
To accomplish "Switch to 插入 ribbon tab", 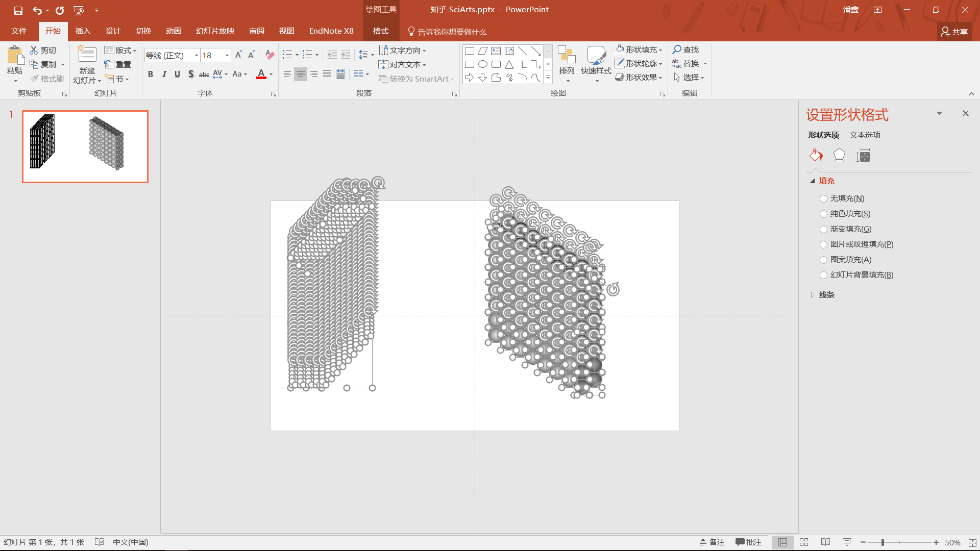I will tap(83, 31).
